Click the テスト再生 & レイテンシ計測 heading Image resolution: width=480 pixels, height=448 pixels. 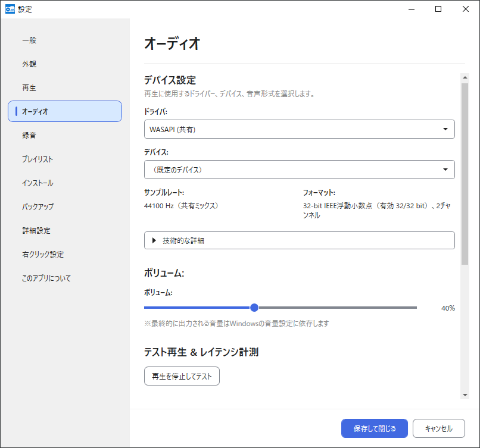(201, 352)
